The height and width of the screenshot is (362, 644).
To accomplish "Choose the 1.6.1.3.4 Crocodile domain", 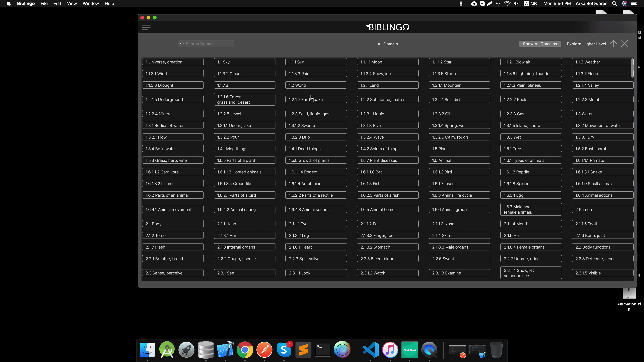I will click(x=244, y=184).
